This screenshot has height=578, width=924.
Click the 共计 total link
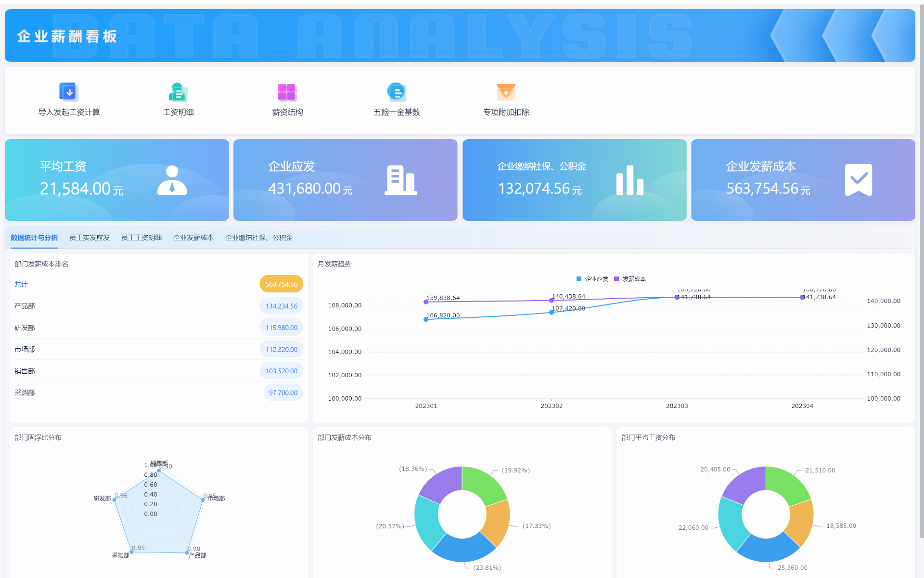coord(21,284)
